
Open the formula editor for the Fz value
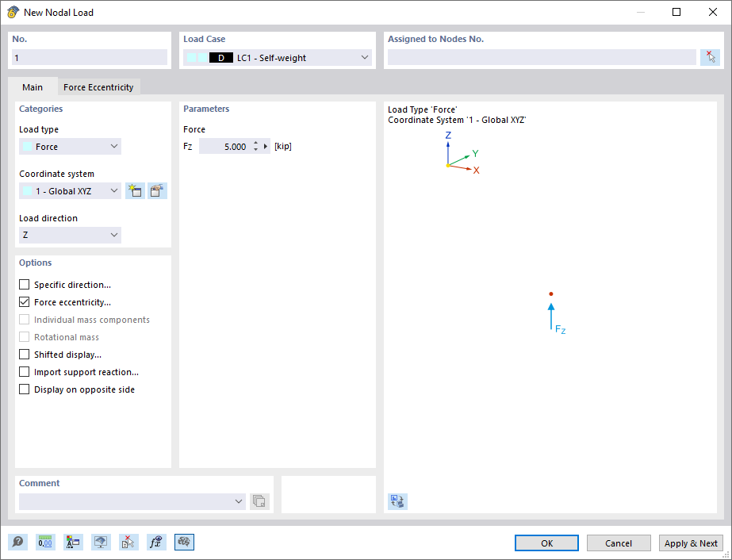point(267,146)
